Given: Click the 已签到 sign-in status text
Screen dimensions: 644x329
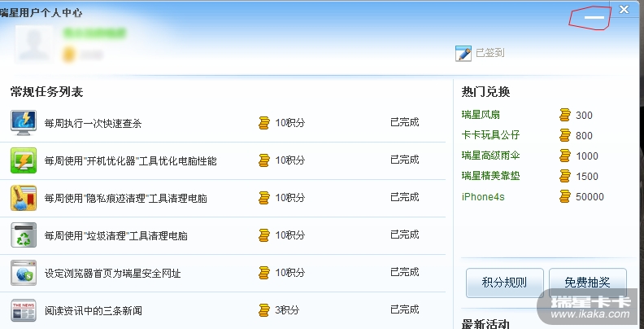Looking at the screenshot, I should 490,53.
